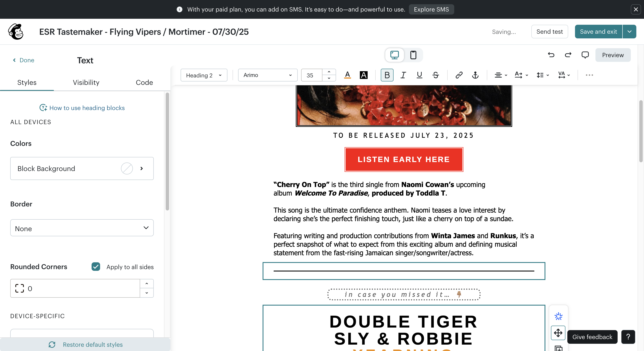Image resolution: width=644 pixels, height=351 pixels.
Task: Click the move block handle icon
Action: coord(558,333)
